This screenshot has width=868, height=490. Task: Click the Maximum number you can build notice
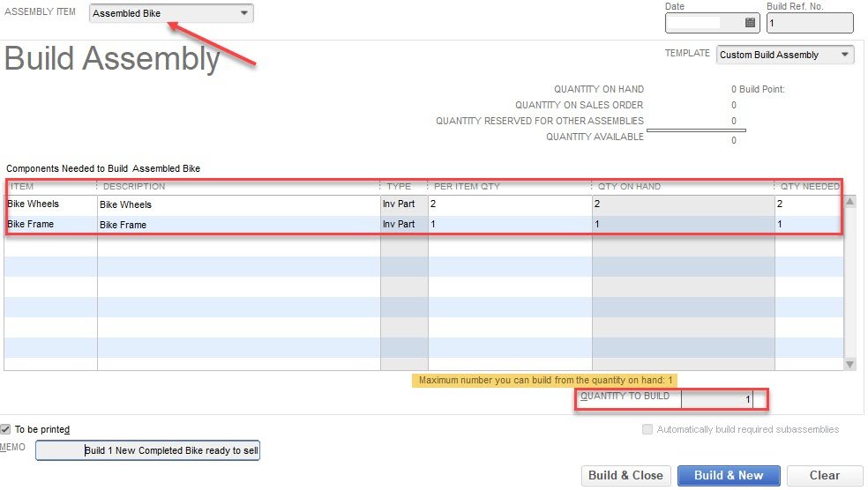point(545,381)
